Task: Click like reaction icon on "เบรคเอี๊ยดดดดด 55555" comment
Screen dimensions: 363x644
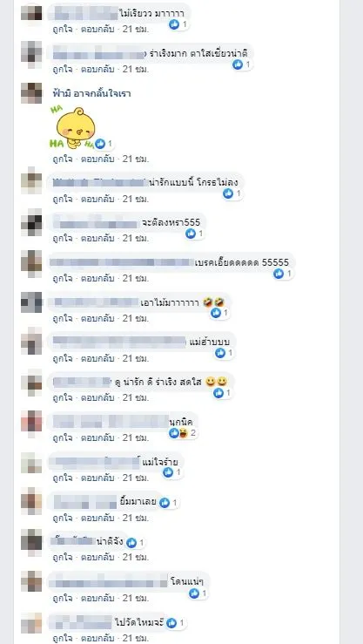Action: (279, 274)
